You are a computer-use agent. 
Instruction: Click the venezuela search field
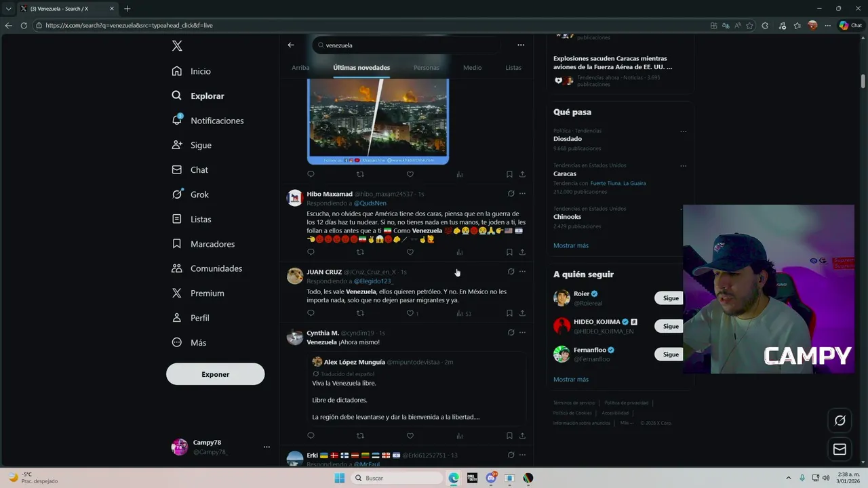(407, 45)
